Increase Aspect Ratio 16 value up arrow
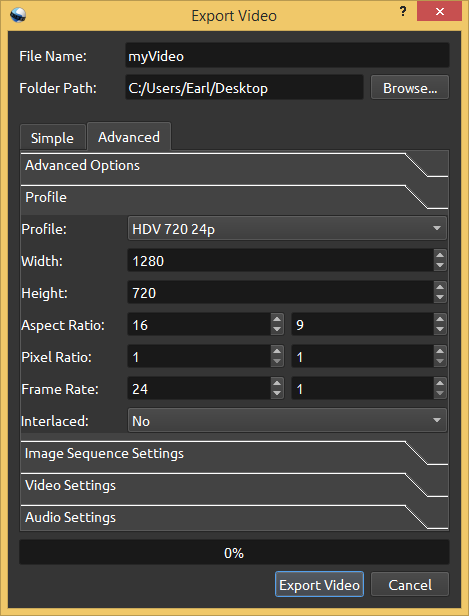 click(277, 319)
